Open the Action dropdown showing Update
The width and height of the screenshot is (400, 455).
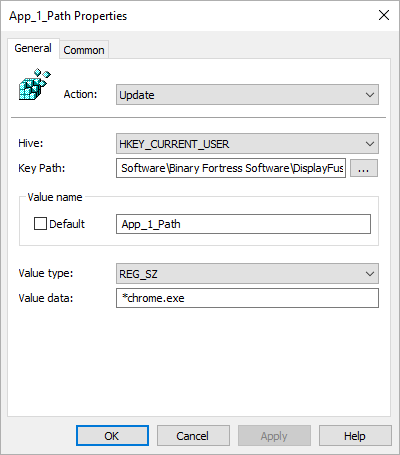[x=247, y=95]
